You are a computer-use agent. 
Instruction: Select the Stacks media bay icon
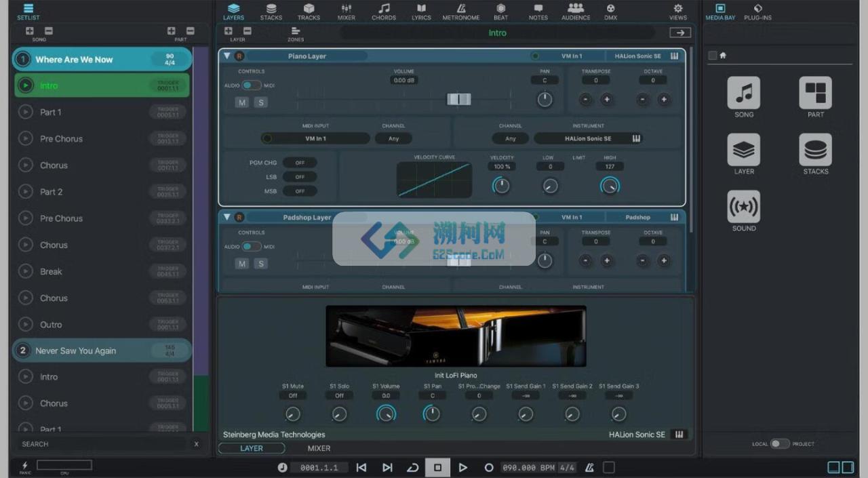point(816,150)
